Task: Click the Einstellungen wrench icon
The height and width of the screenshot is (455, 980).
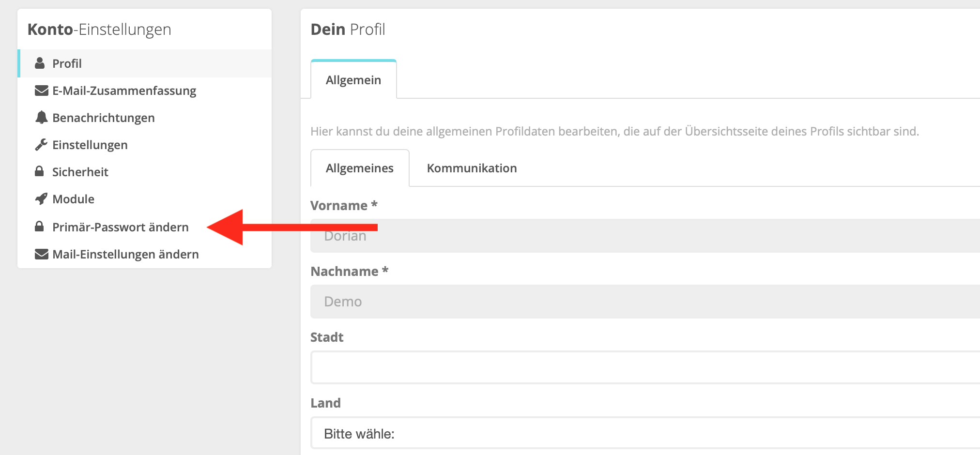Action: coord(41,145)
